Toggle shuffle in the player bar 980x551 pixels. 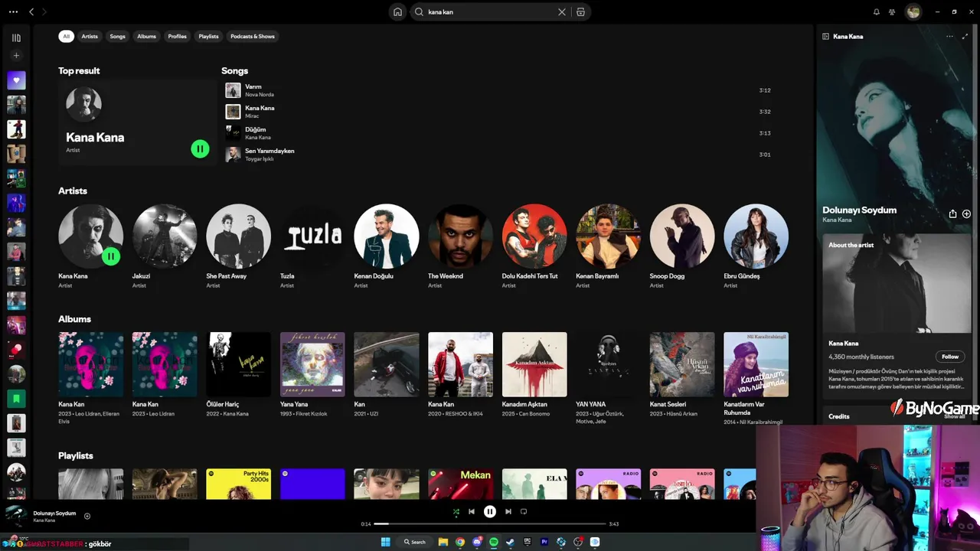[x=456, y=511]
